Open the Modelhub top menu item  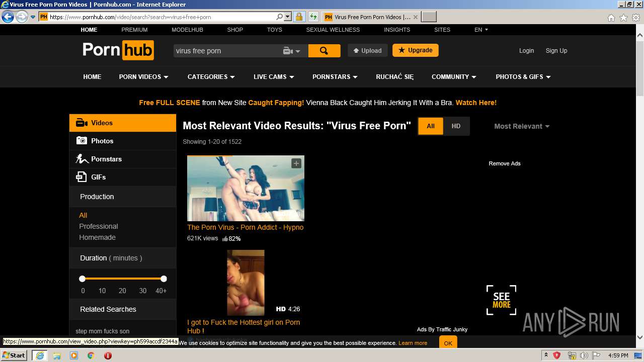point(187,30)
